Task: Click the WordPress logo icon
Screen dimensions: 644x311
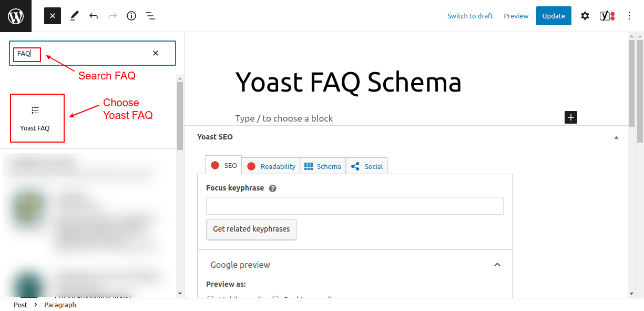Action: click(15, 15)
